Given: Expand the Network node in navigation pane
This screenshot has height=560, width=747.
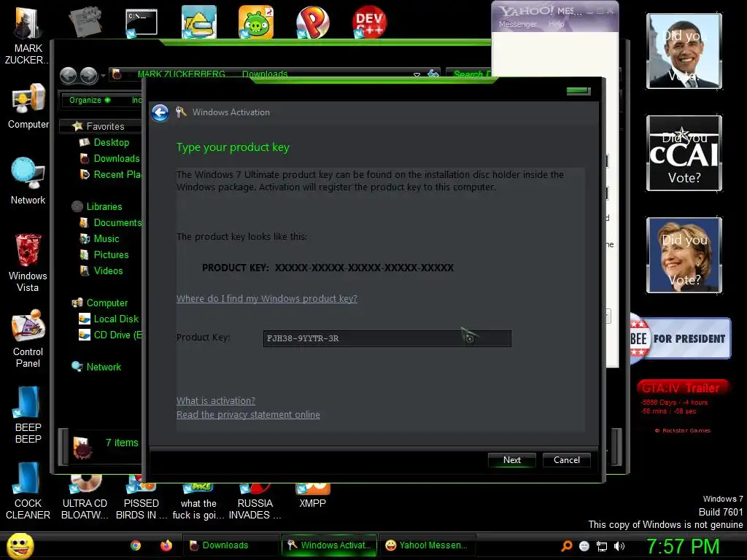Looking at the screenshot, I should [x=96, y=367].
